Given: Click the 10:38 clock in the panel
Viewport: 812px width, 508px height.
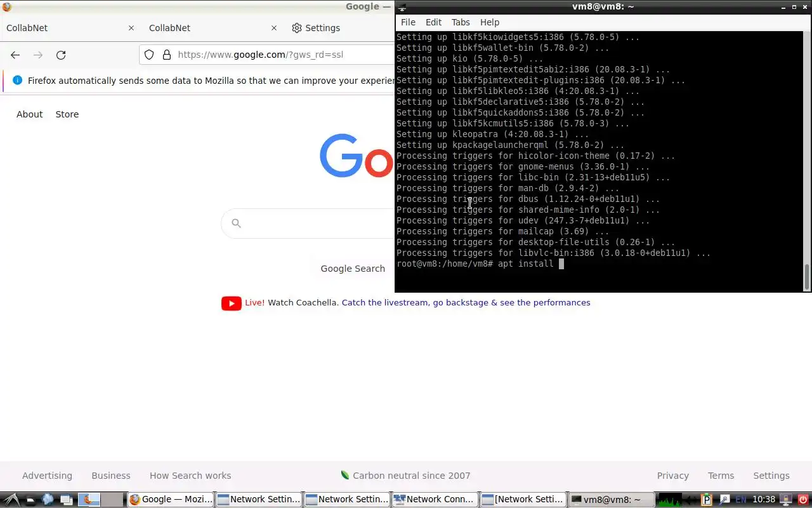Looking at the screenshot, I should point(764,500).
